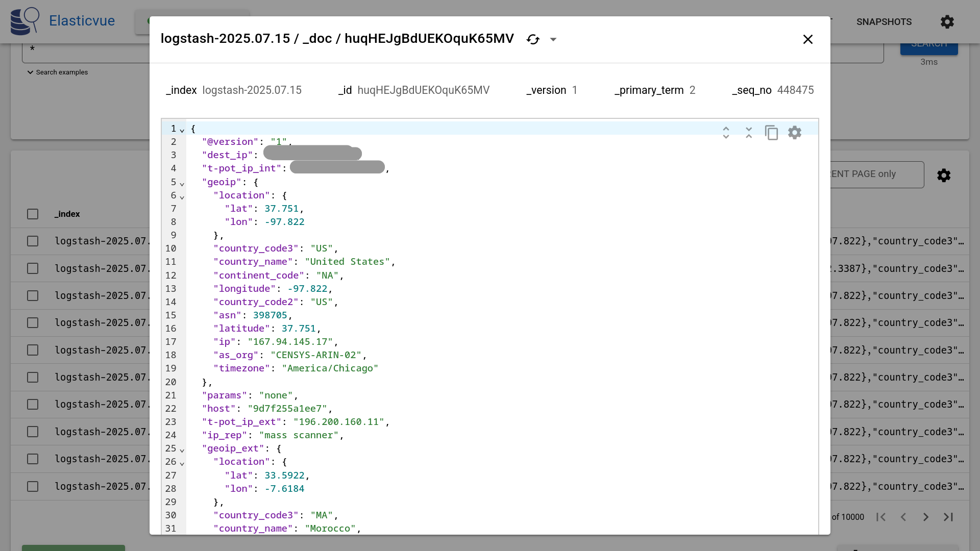This screenshot has height=551, width=980.
Task: Check the last visible logstash row checkbox
Action: [33, 487]
